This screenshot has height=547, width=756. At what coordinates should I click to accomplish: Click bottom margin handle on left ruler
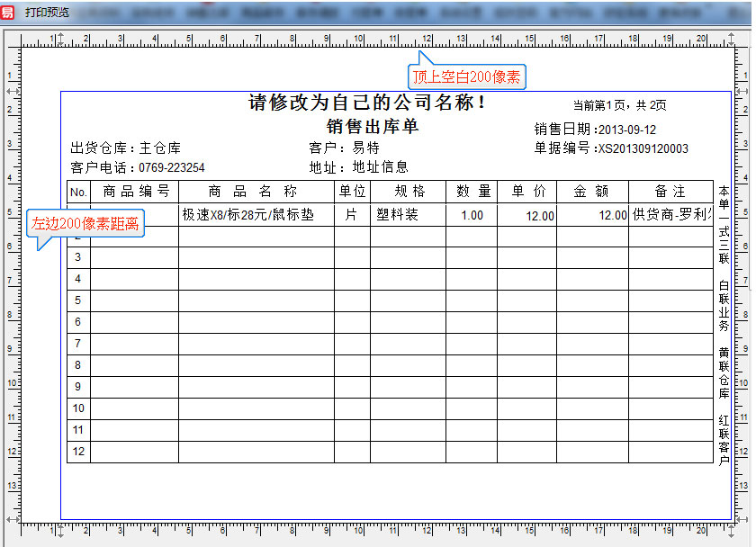[12, 519]
